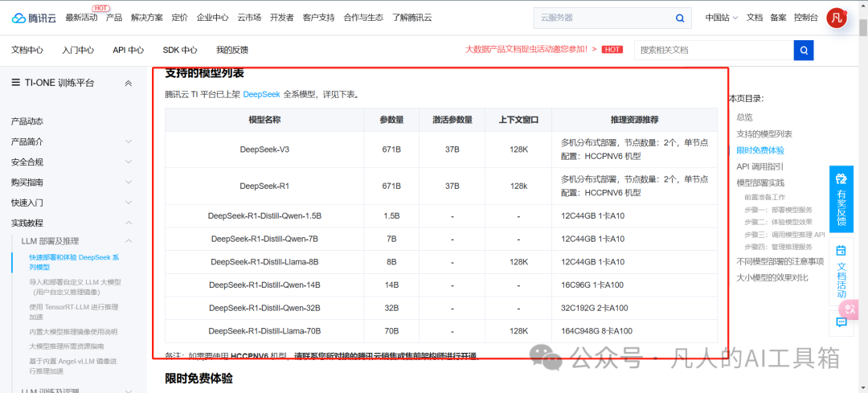Screen dimensions: 868x393
Task: Click the HOT badge on banner
Action: [x=612, y=49]
